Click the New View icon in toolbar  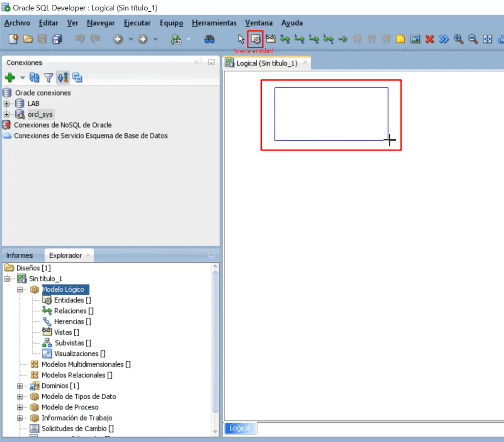click(270, 39)
